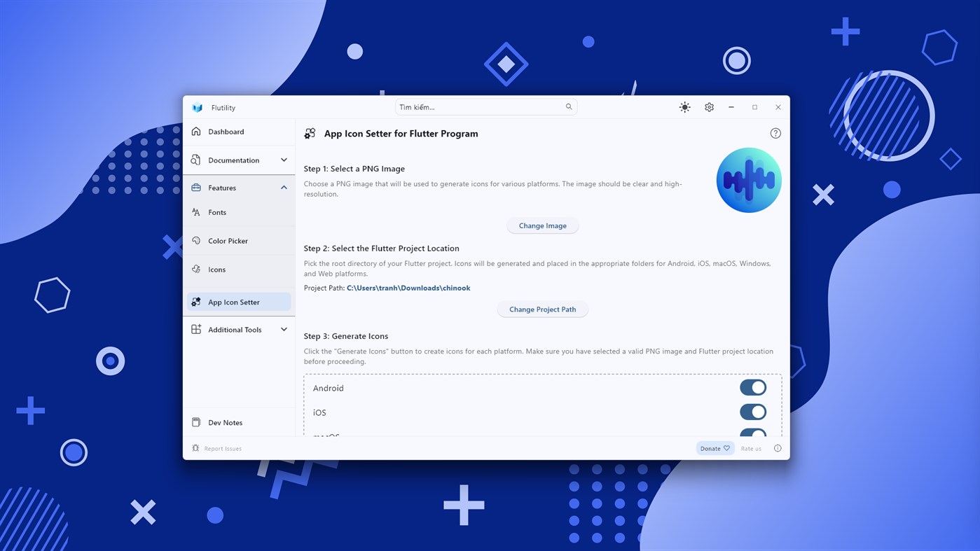Viewport: 980px width, 551px height.
Task: Click the "Step 3: Generate Icons" heading
Action: click(346, 336)
